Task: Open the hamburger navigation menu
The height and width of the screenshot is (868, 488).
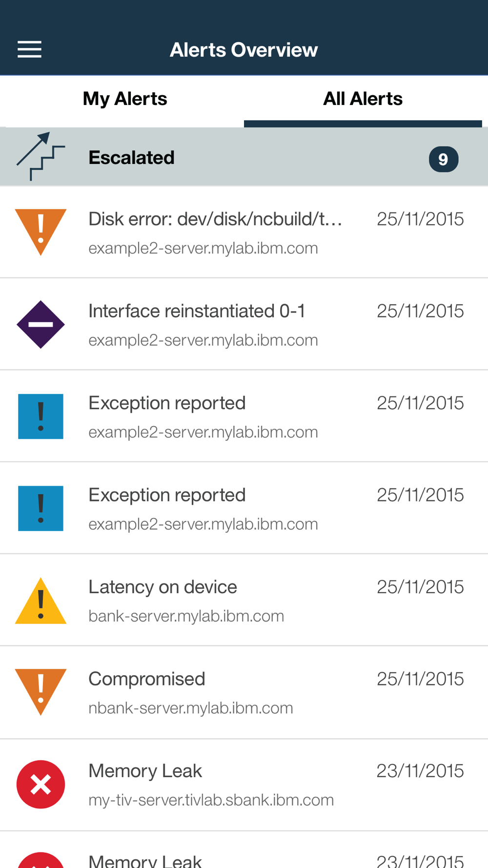Action: pos(29,49)
